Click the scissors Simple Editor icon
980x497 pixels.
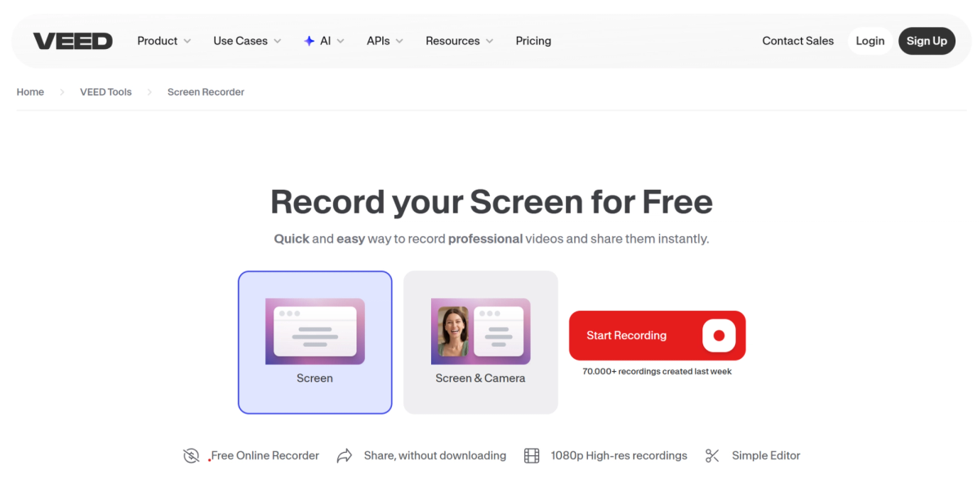(712, 455)
